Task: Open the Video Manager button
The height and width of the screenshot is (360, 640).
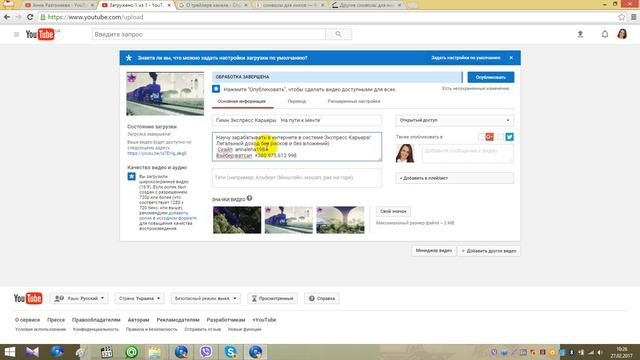Action: click(433, 251)
